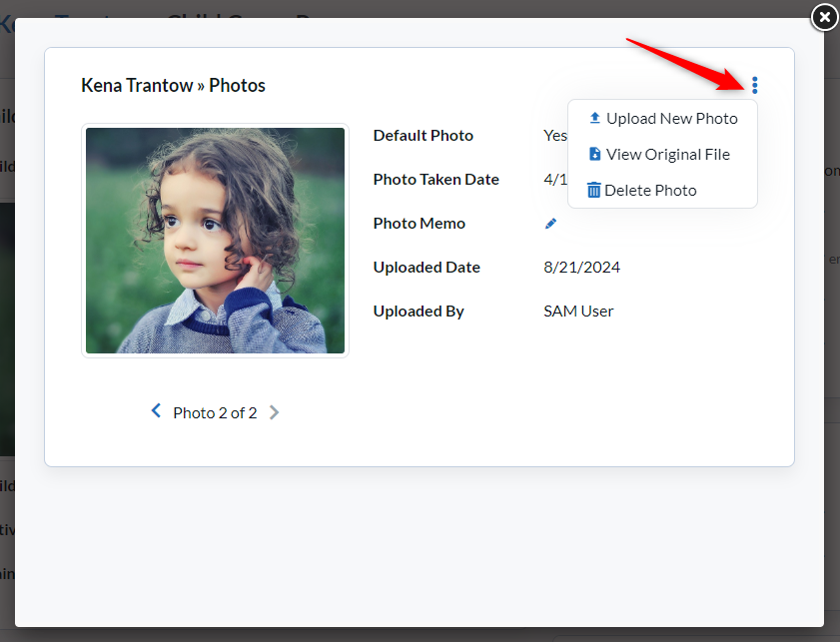This screenshot has width=840, height=642.
Task: Click the 'Uploaded By' label
Action: [419, 312]
